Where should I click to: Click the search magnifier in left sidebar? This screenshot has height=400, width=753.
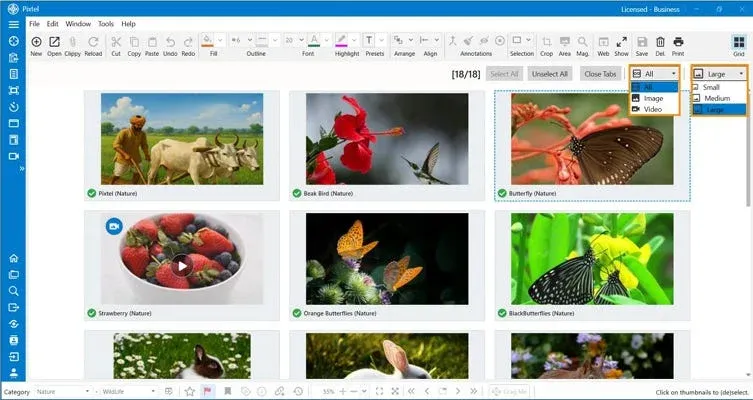(x=13, y=291)
